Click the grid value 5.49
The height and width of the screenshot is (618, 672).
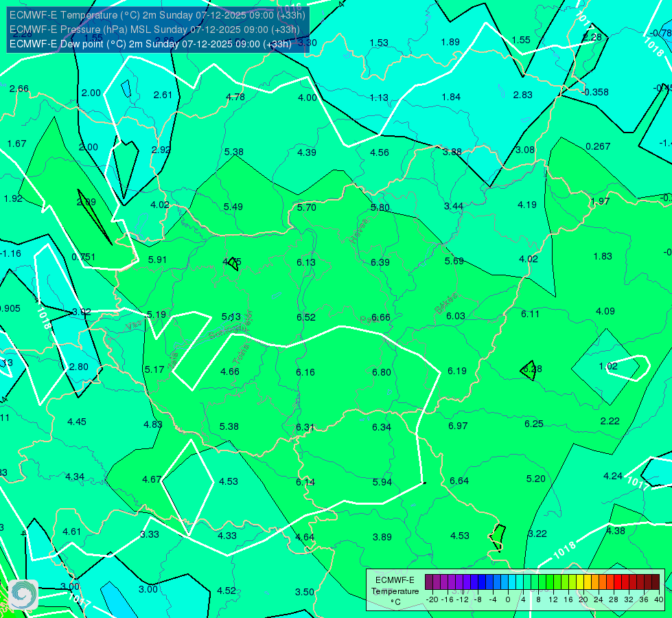tap(233, 207)
